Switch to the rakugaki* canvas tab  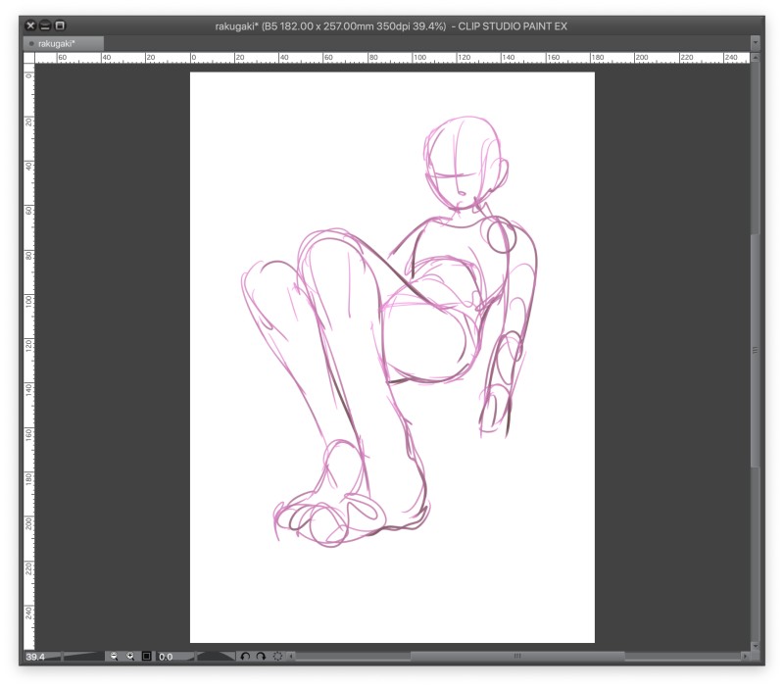point(55,43)
